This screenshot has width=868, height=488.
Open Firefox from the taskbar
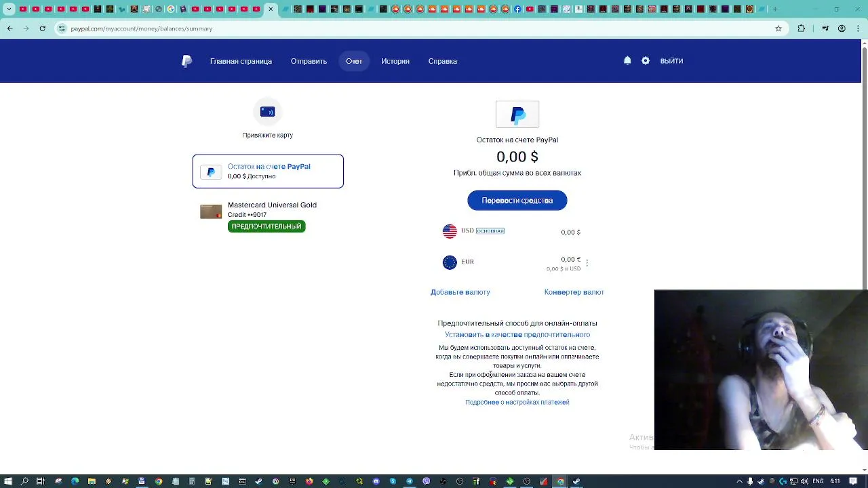click(309, 481)
